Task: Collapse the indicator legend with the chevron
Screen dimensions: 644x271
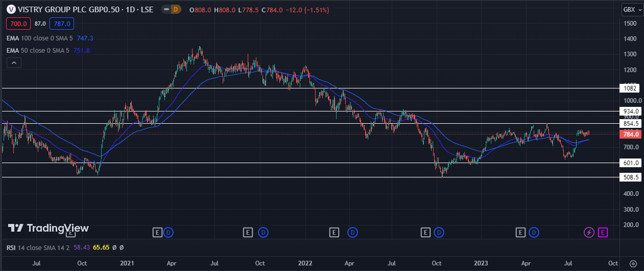Action: pyautogui.click(x=14, y=63)
